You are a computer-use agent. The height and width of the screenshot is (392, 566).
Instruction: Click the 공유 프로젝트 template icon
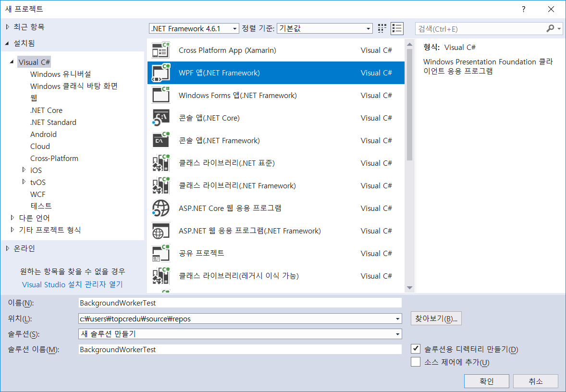[161, 253]
